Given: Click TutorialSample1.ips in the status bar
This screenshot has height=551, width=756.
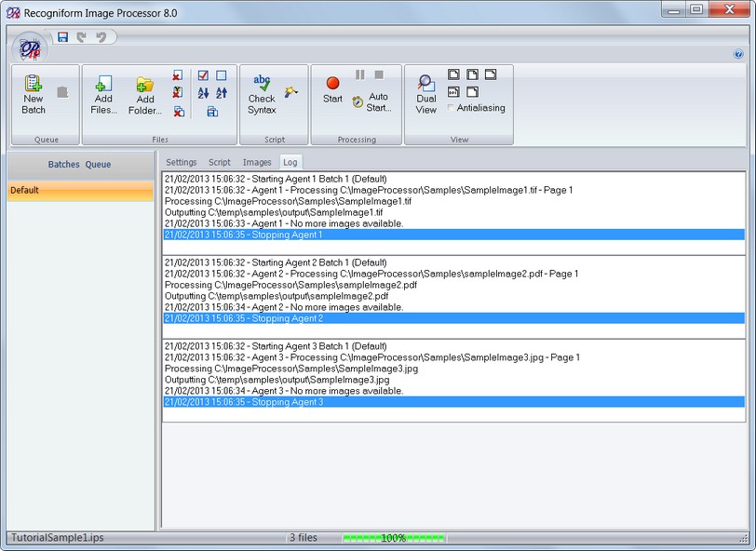Looking at the screenshot, I should [58, 537].
